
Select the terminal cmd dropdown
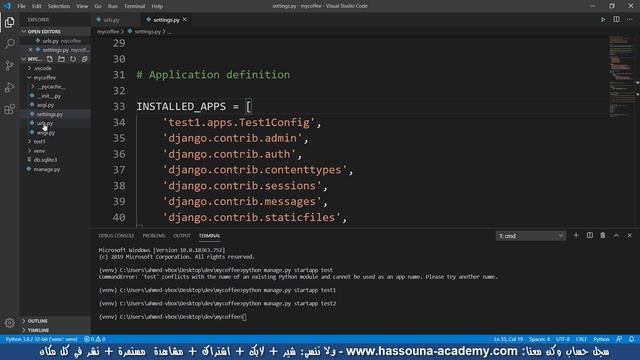coord(531,236)
